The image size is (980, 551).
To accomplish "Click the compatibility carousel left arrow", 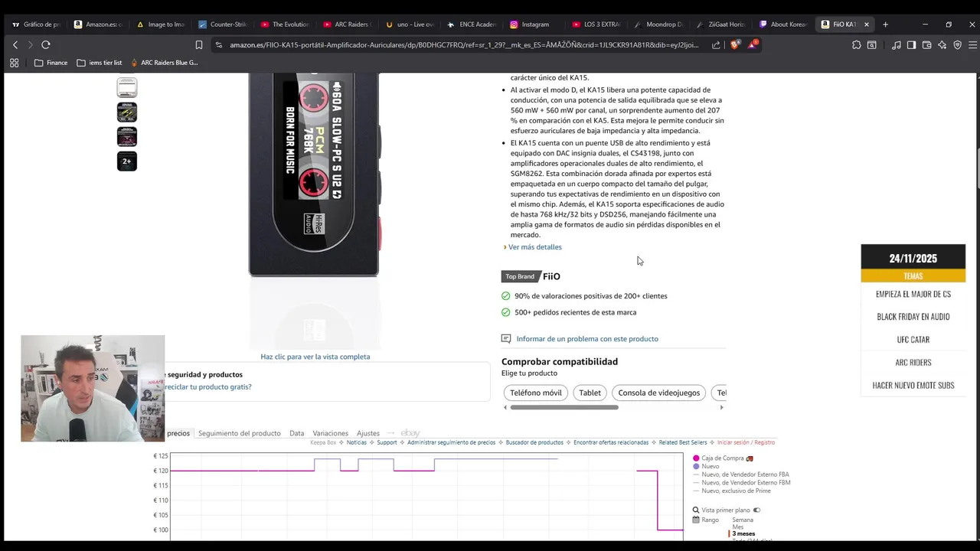I will point(505,407).
